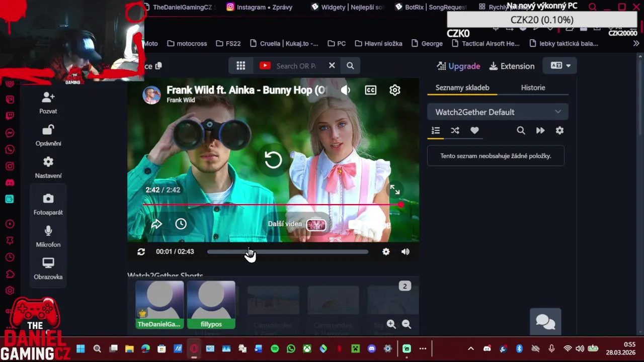644x362 pixels.
Task: Enter fullscreen on the YouTube player
Action: click(395, 190)
